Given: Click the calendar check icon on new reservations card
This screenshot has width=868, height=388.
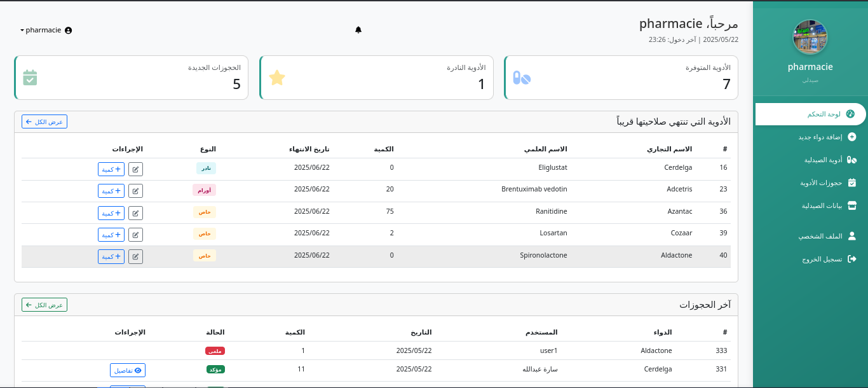Looking at the screenshot, I should click(x=30, y=78).
